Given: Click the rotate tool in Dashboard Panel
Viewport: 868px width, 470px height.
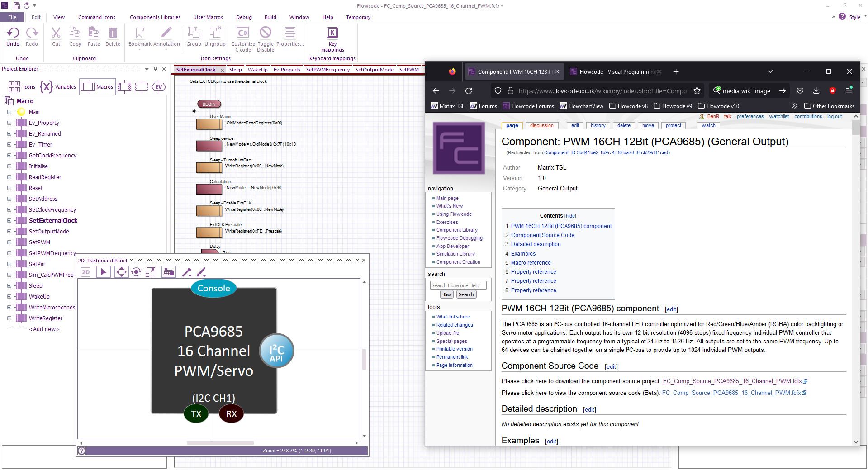Looking at the screenshot, I should tap(136, 272).
